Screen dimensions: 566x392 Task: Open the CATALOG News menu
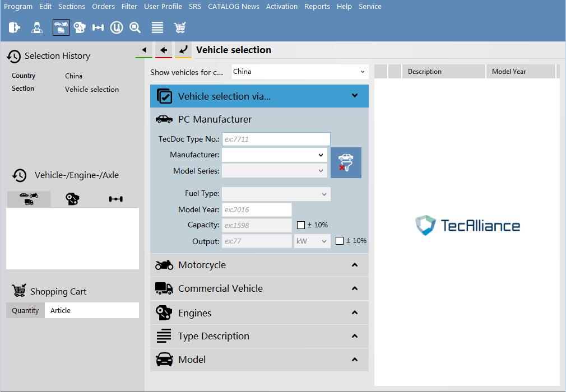(234, 7)
